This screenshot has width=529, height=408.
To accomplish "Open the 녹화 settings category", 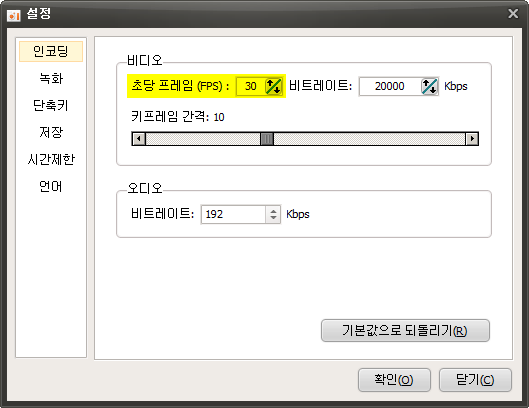I will tap(51, 78).
